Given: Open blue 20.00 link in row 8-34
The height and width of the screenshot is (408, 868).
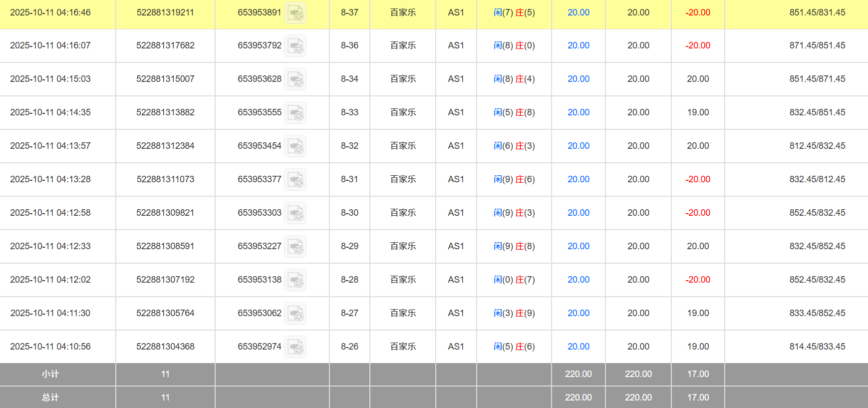Looking at the screenshot, I should [578, 79].
